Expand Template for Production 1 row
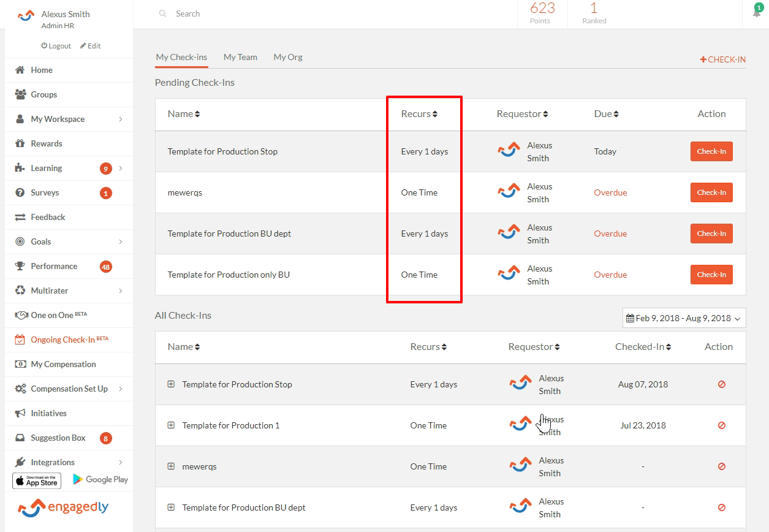The width and height of the screenshot is (769, 532). pyautogui.click(x=171, y=425)
